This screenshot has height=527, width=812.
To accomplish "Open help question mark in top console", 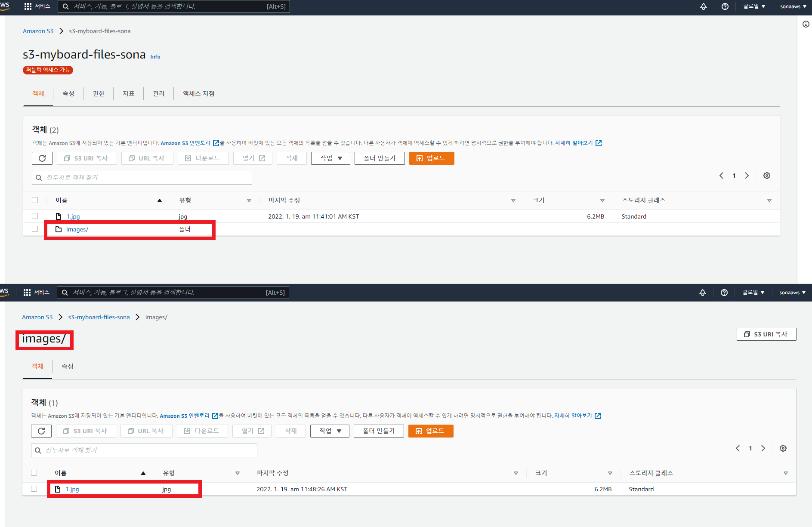I will 725,6.
